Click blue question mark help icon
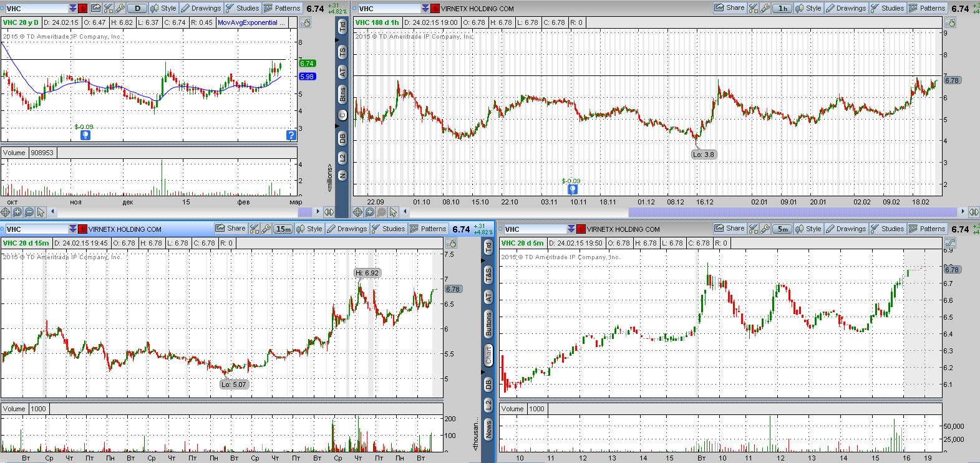The image size is (980, 463). click(x=291, y=135)
